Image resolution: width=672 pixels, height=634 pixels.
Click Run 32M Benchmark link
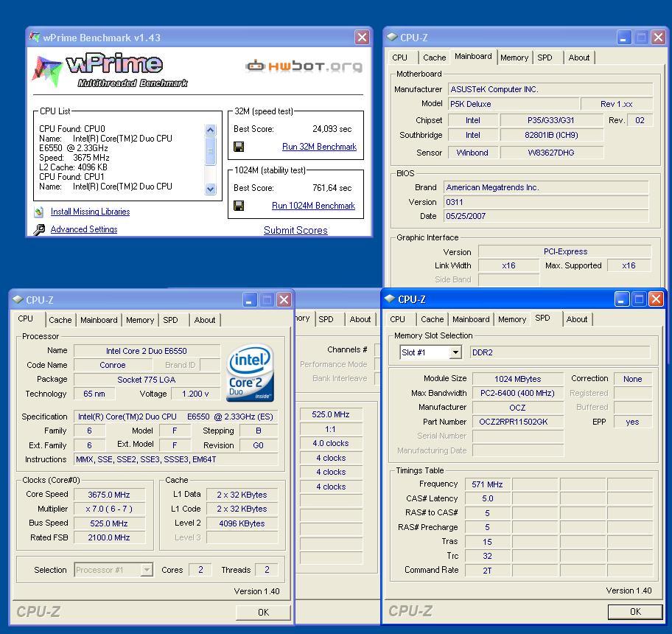coord(319,147)
